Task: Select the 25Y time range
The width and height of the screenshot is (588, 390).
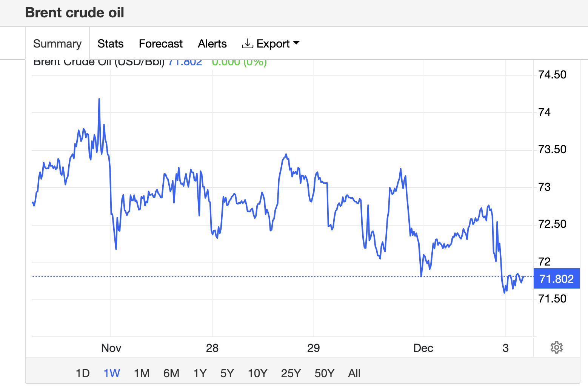Action: click(x=291, y=373)
